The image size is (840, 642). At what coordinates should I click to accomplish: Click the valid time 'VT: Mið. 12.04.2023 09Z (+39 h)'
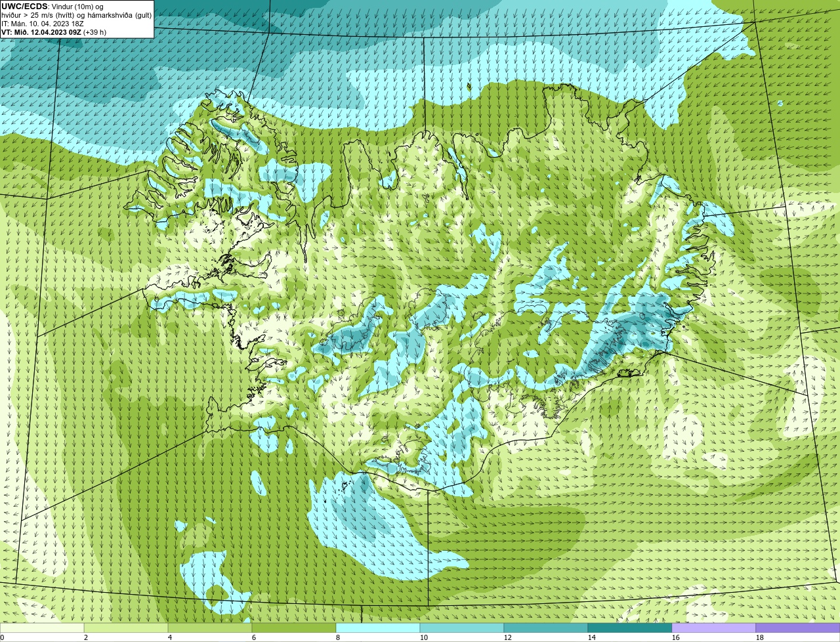tap(54, 32)
